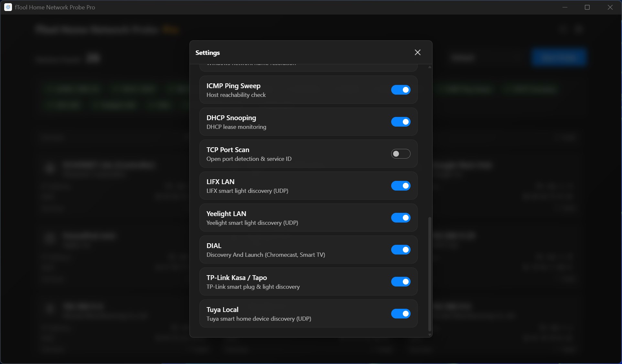Click the Tuya smart home discovery description

[x=259, y=319]
